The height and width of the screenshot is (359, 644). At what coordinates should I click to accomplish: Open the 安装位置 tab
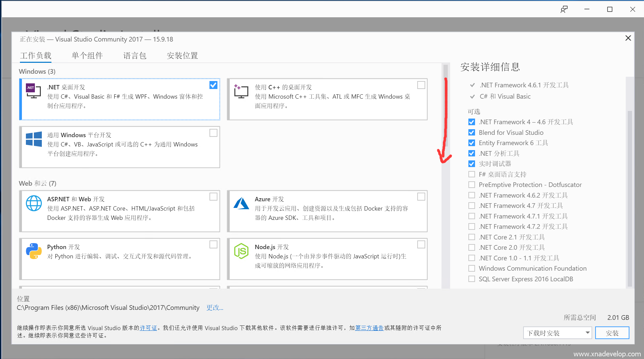182,55
